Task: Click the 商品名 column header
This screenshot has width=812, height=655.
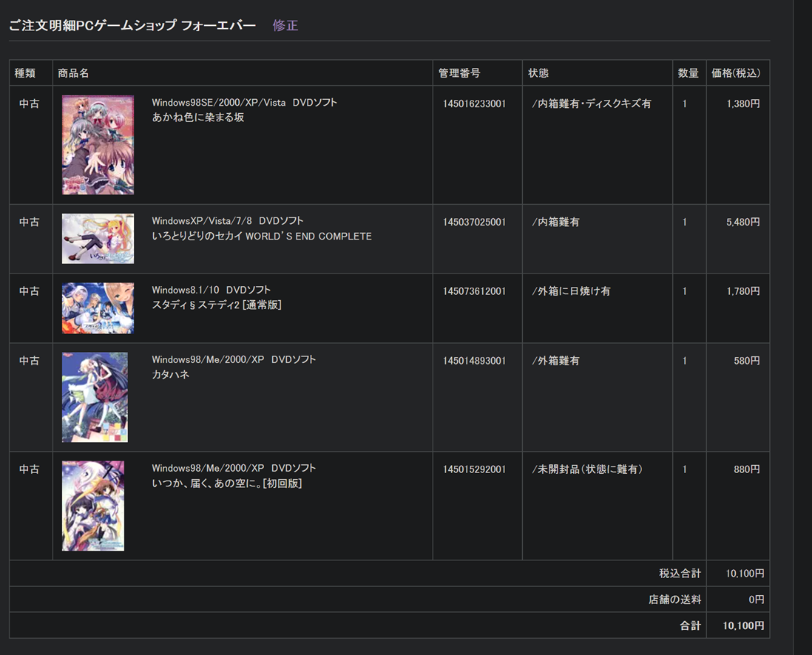Action: (73, 73)
